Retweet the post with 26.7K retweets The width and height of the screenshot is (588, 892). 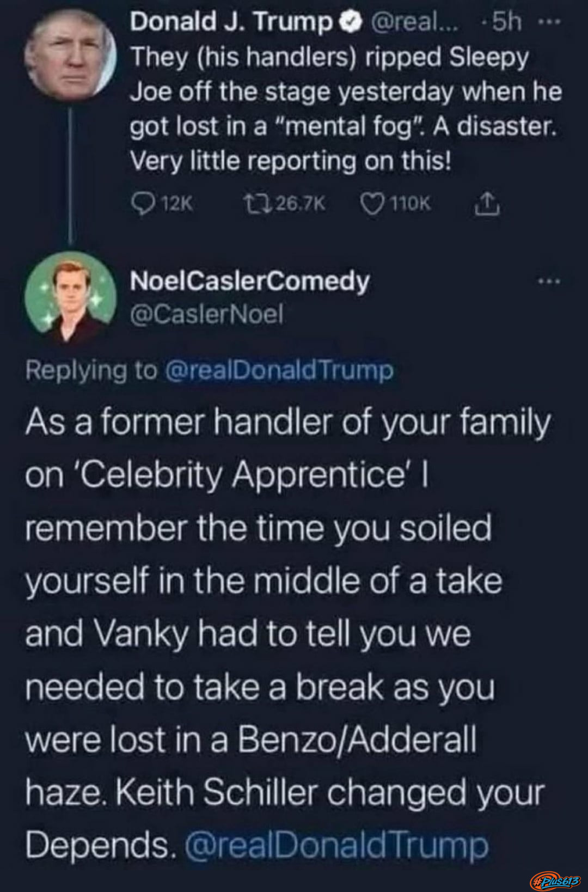tap(254, 204)
